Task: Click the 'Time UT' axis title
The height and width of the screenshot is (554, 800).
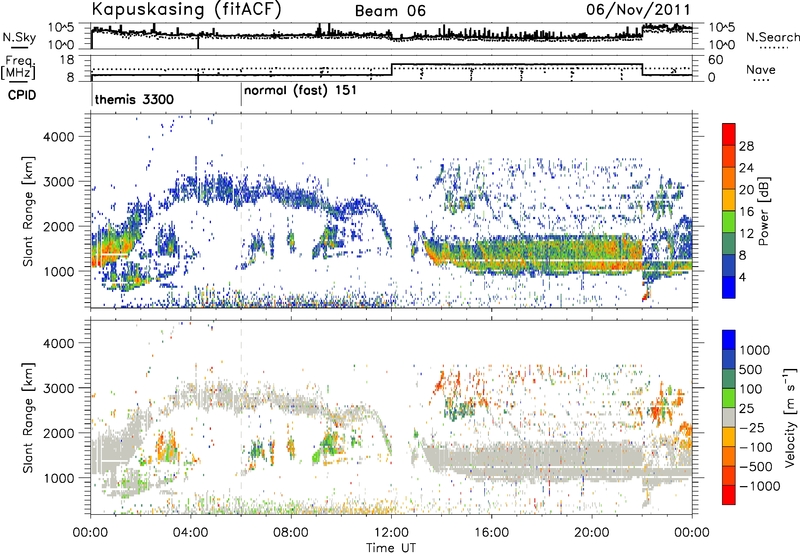Action: pyautogui.click(x=391, y=548)
